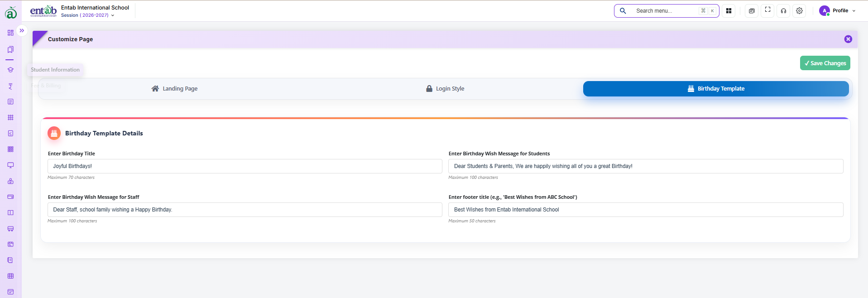Screen dimensions: 868x298
Task: Click the entab wordmark logo in header
Action: [43, 11]
